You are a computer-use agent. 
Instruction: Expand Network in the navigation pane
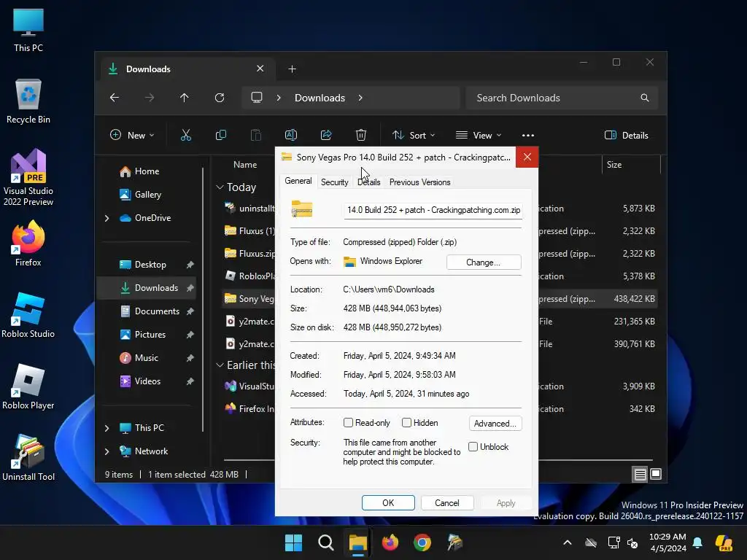pyautogui.click(x=107, y=451)
